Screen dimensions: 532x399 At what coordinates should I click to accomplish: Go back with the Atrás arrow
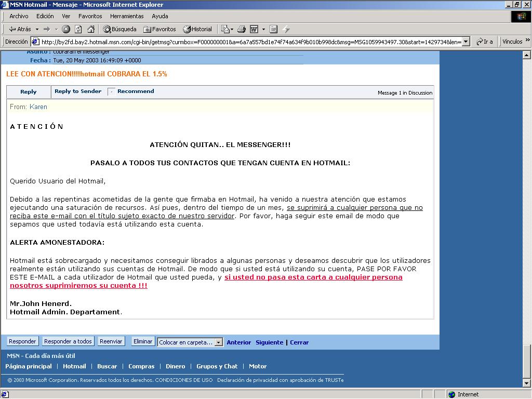(20, 29)
